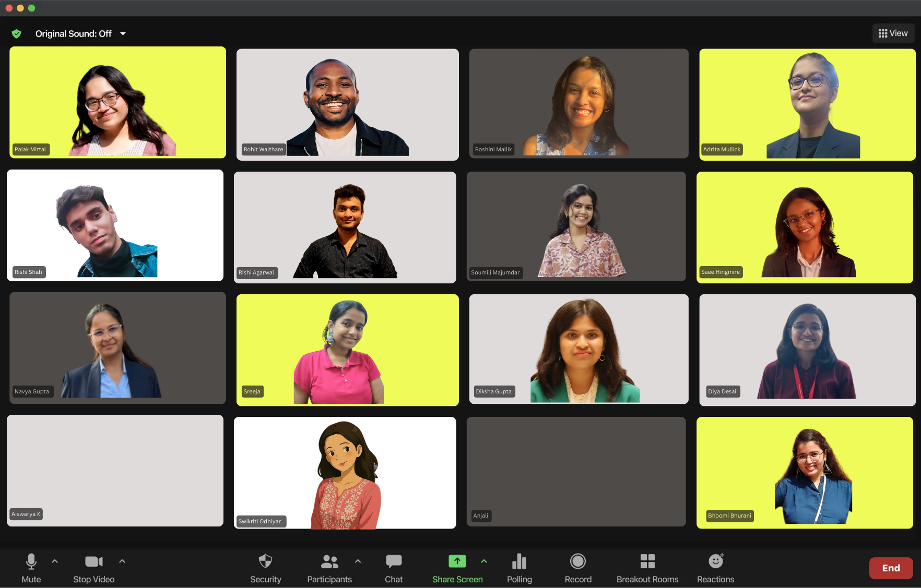Launch the Polling window
This screenshot has height=588, width=921.
click(x=519, y=568)
